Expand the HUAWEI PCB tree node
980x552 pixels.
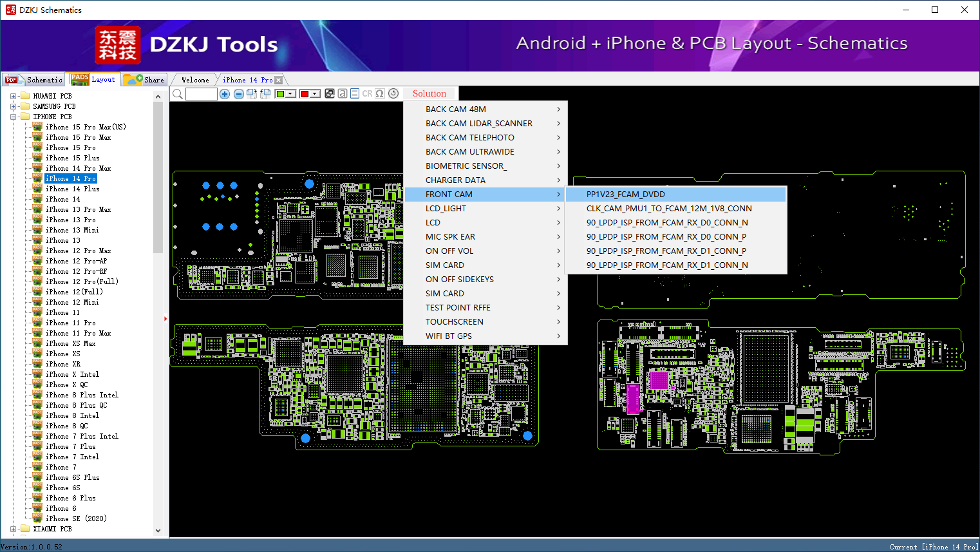pyautogui.click(x=13, y=96)
